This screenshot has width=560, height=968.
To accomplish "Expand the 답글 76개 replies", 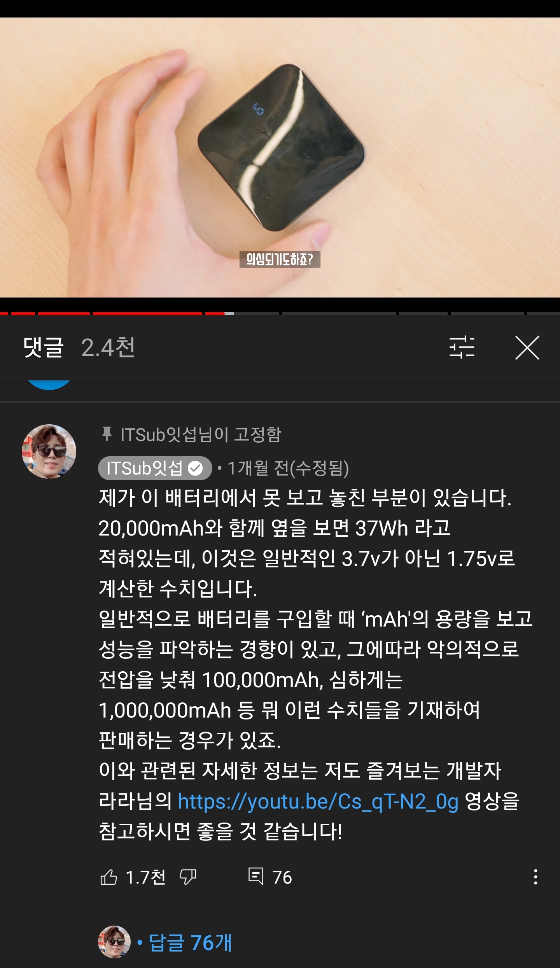I will pyautogui.click(x=190, y=942).
